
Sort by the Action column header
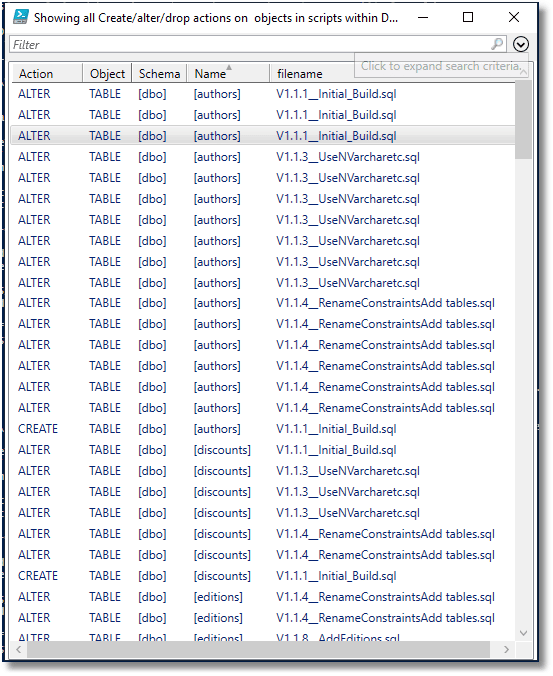[x=47, y=74]
